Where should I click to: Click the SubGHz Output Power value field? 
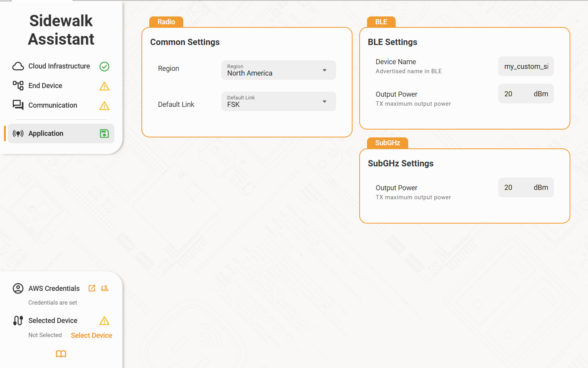pos(526,188)
